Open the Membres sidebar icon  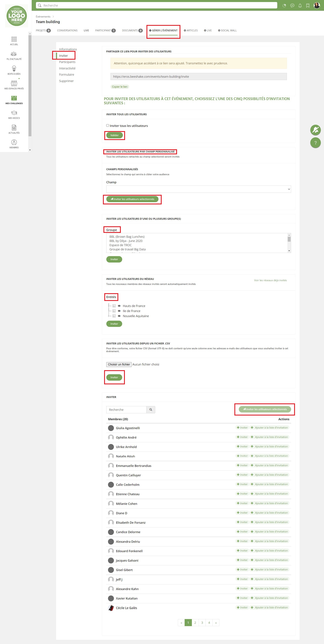pos(14,142)
